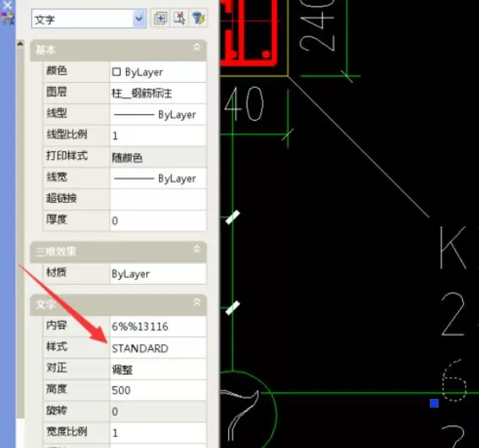Click the palette vertical scrollbar thumb
The height and width of the screenshot is (448, 479).
pos(20,232)
